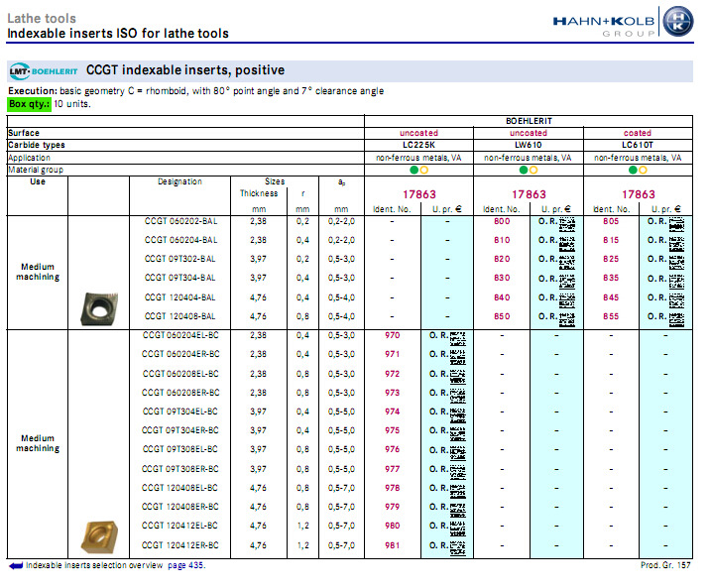Click designation 'CCGT 120408ER-BC'

pos(180,507)
